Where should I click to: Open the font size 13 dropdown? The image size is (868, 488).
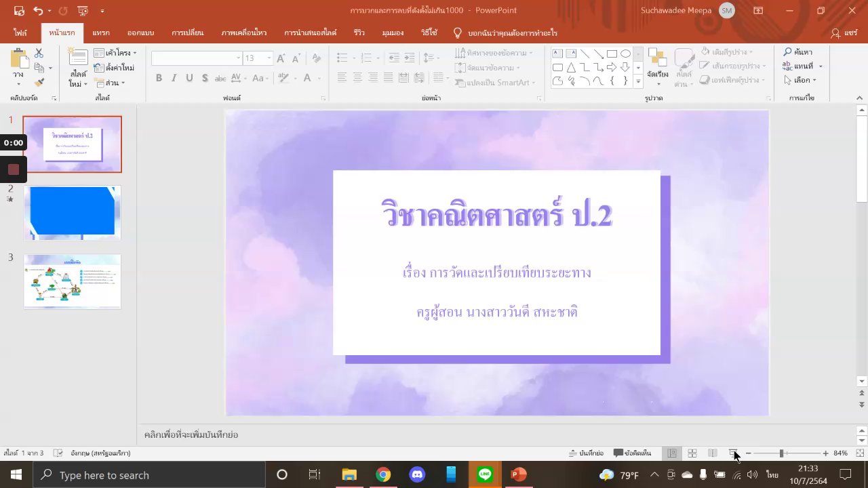coord(269,58)
